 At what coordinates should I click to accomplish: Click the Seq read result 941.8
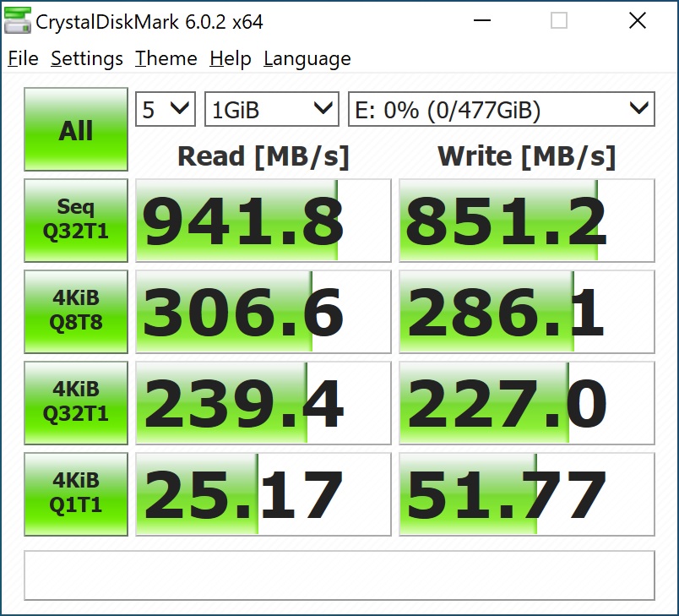click(263, 220)
